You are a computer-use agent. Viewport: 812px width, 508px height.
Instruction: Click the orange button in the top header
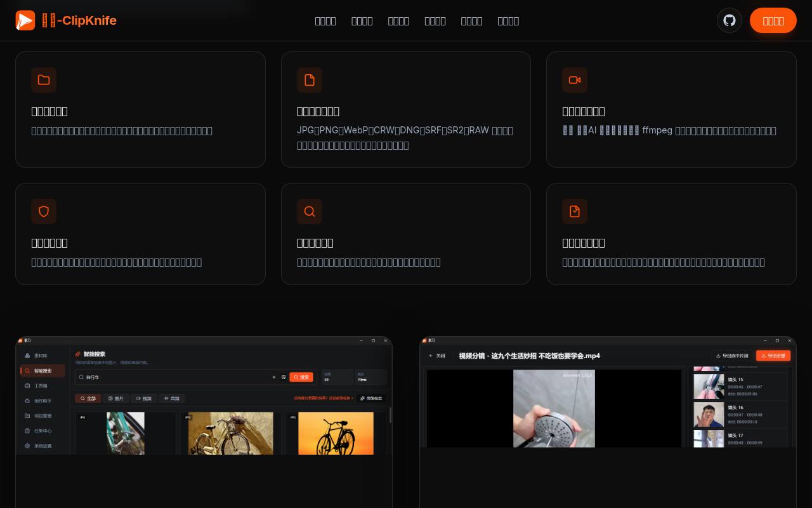(x=773, y=20)
